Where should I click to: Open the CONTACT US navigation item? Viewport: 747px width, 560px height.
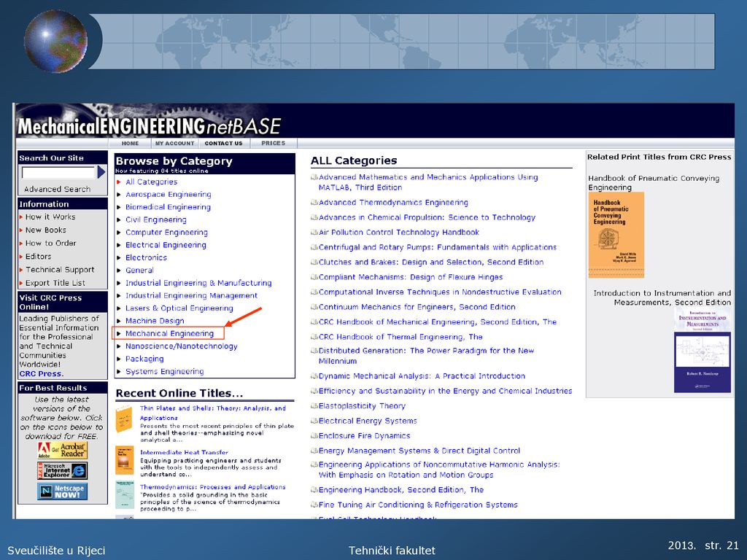coord(223,144)
